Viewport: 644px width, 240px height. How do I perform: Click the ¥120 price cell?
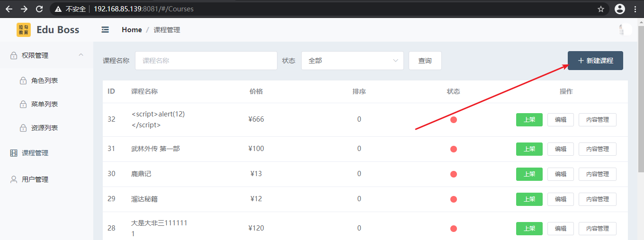pyautogui.click(x=256, y=228)
